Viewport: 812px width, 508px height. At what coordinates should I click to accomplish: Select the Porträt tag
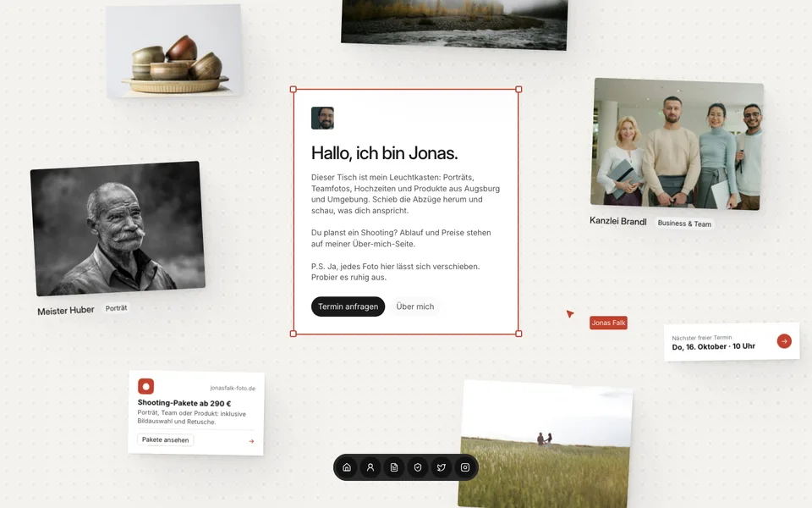coord(116,308)
